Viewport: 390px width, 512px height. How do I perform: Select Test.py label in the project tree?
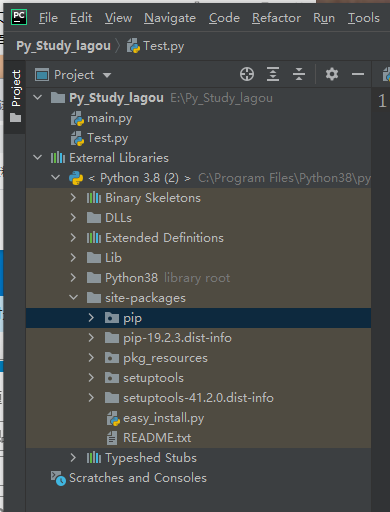107,138
